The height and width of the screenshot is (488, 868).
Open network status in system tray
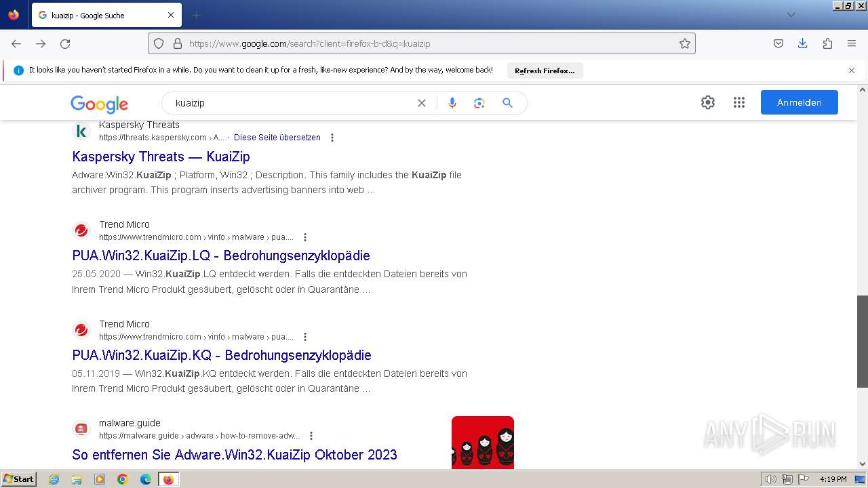pyautogui.click(x=787, y=479)
